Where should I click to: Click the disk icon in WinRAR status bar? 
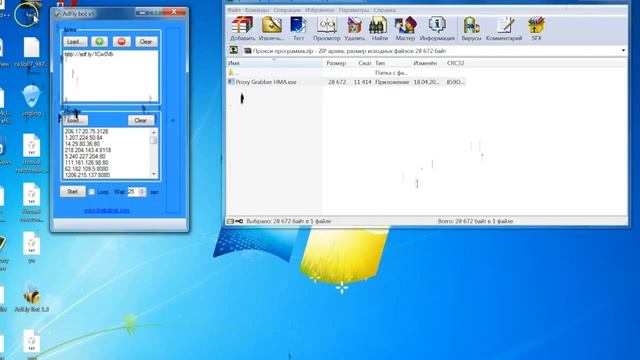230,221
